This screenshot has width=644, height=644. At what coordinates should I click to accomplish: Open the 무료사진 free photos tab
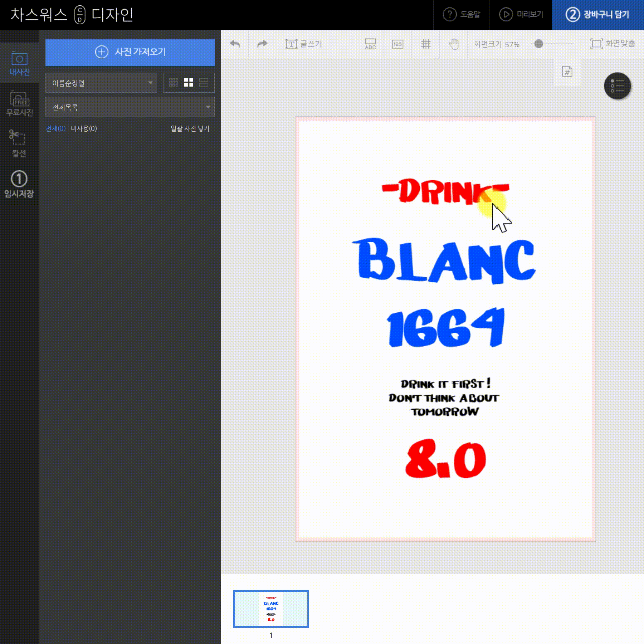[x=19, y=104]
